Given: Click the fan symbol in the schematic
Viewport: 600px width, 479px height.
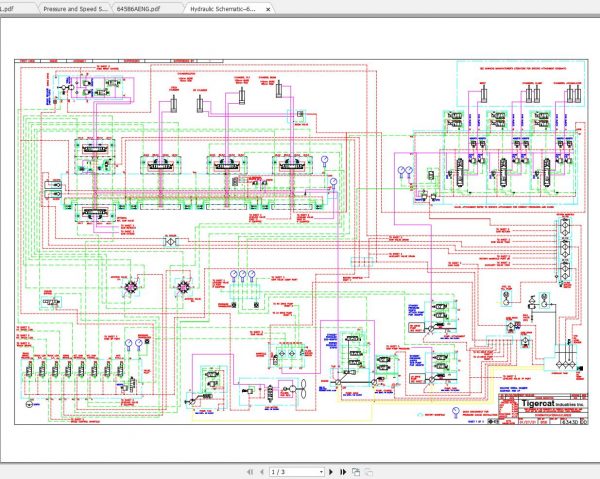Looking at the screenshot, I should coord(303,389).
